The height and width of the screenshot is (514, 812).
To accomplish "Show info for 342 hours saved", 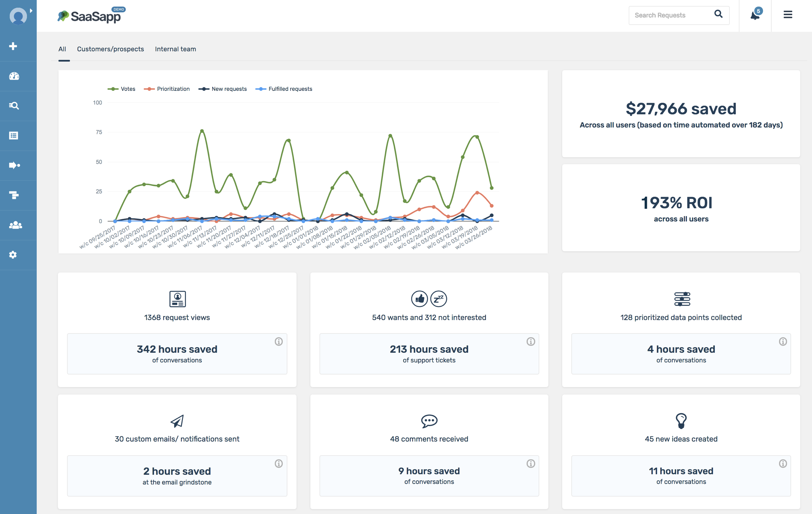I will [x=278, y=341].
